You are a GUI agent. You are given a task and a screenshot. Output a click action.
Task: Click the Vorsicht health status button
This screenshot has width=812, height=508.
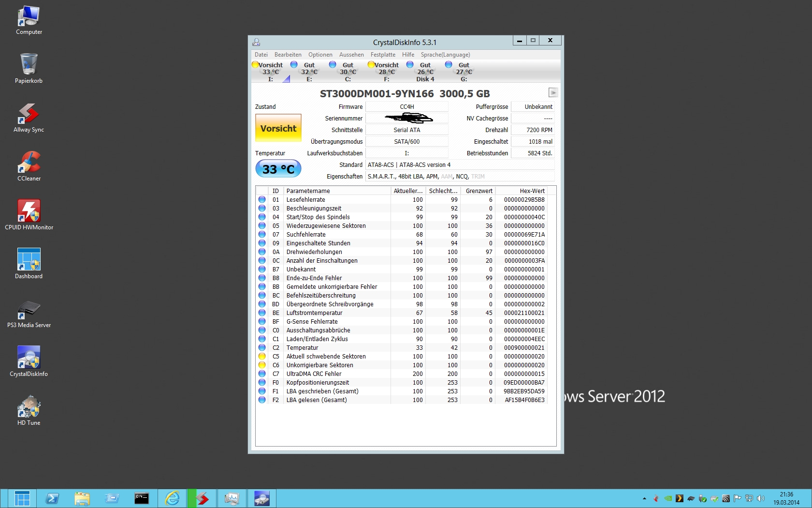[278, 128]
